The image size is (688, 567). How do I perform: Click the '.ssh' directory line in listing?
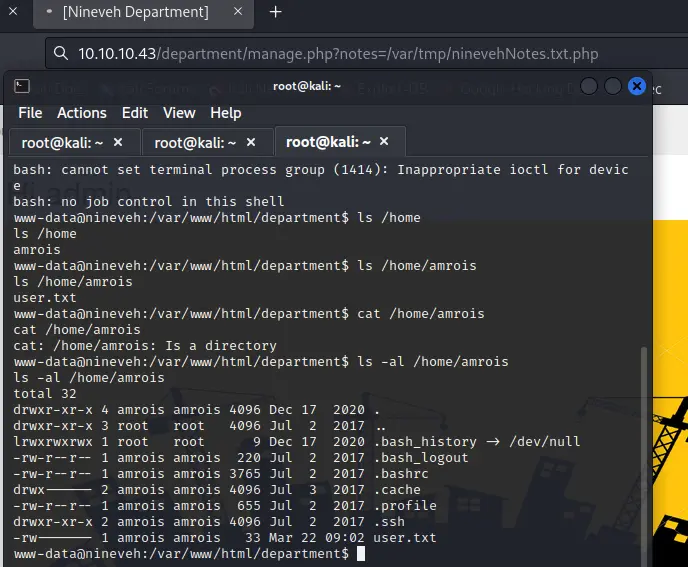pos(209,522)
